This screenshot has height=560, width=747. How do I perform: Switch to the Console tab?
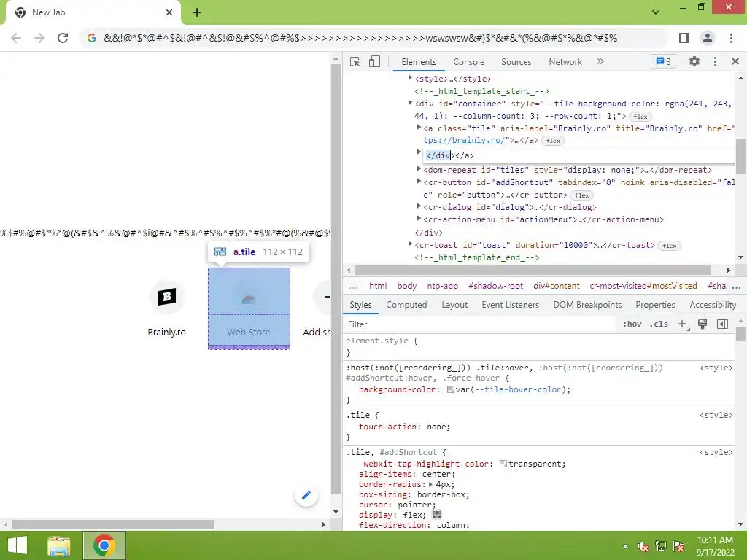coord(468,62)
